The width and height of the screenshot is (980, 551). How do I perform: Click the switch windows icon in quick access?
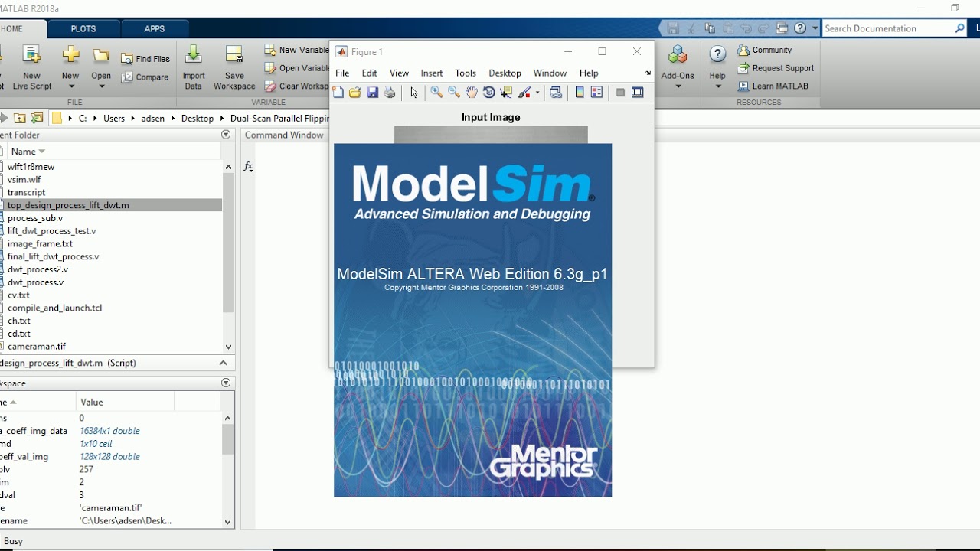[782, 28]
